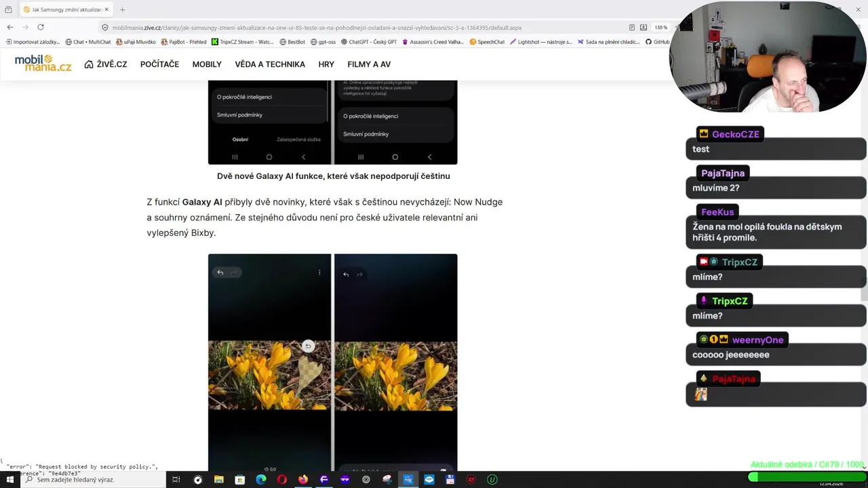Go to ŽIVĚ.CZ home section
This screenshot has height=488, width=868.
coord(106,64)
